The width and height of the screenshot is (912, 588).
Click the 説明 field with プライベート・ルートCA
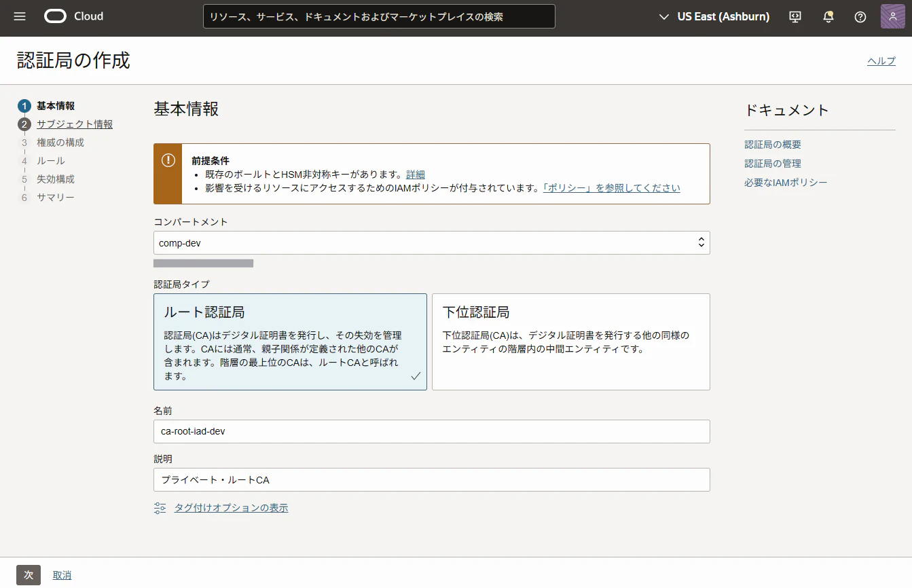(x=432, y=479)
